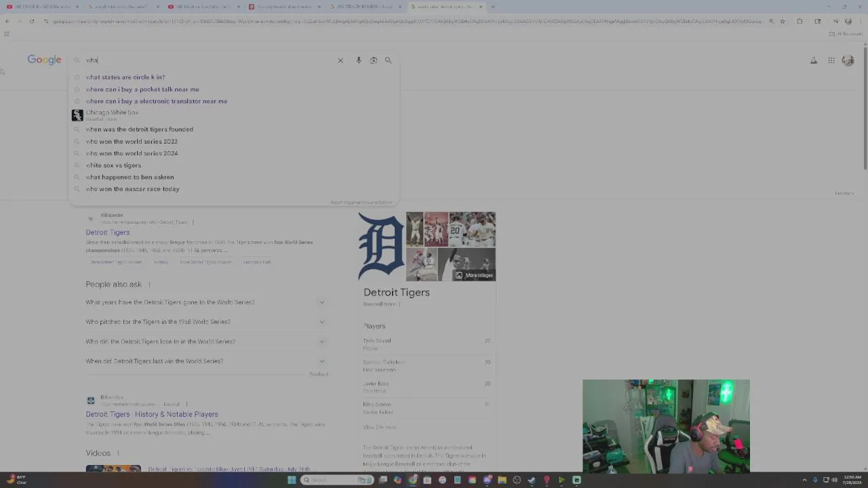The image size is (868, 488).
Task: Open Chrome from the taskbar
Action: (412, 480)
